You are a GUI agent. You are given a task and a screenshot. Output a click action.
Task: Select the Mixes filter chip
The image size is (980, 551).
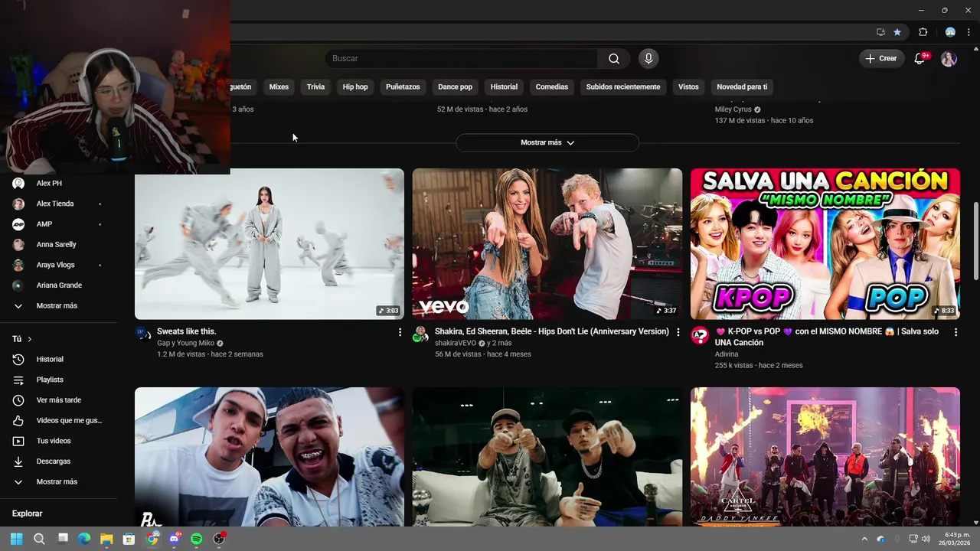[279, 86]
